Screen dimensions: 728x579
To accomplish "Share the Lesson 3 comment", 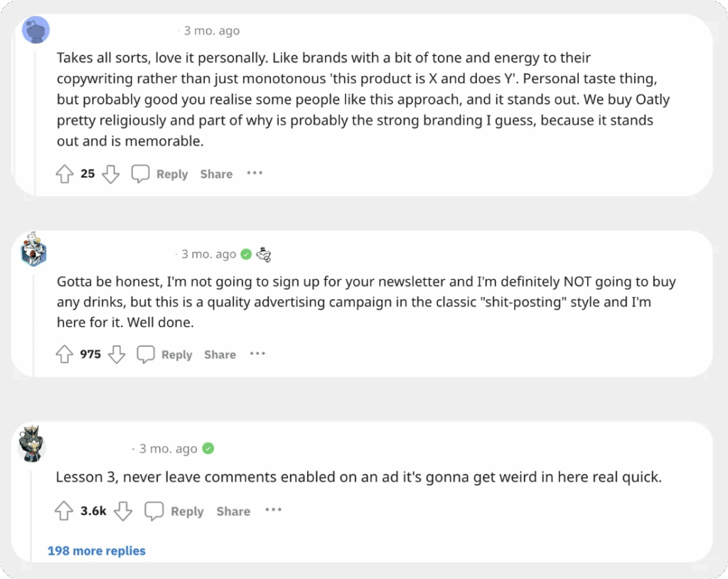I will tap(233, 511).
